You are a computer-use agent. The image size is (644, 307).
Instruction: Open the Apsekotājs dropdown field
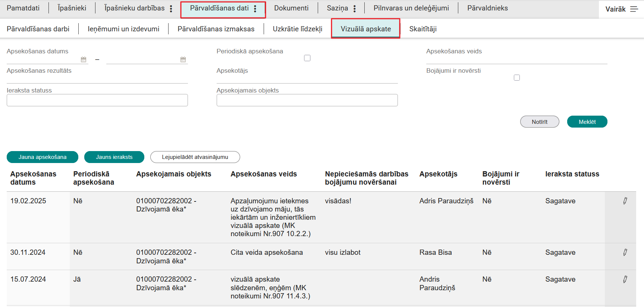[x=307, y=79]
